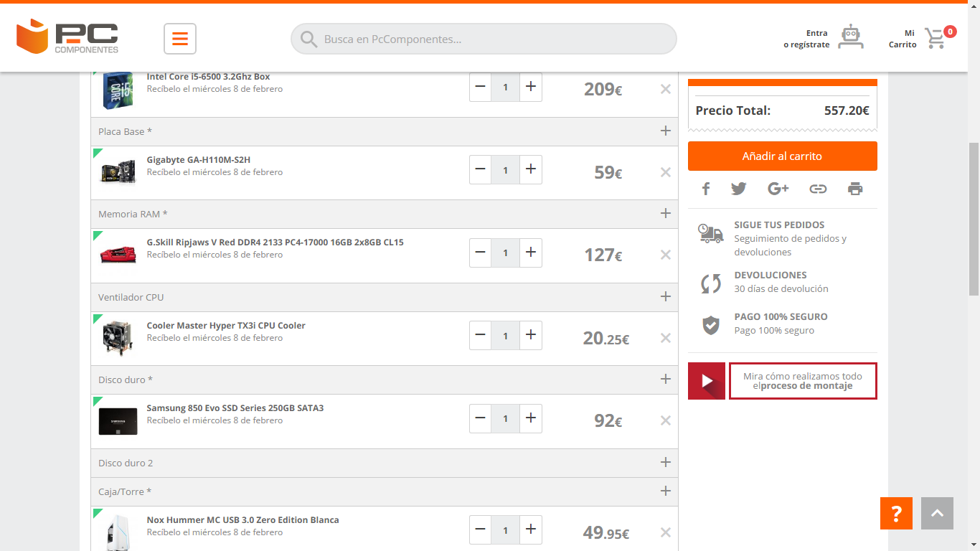980x551 pixels.
Task: Focus the Busca en PcComponentes search field
Action: click(x=484, y=39)
